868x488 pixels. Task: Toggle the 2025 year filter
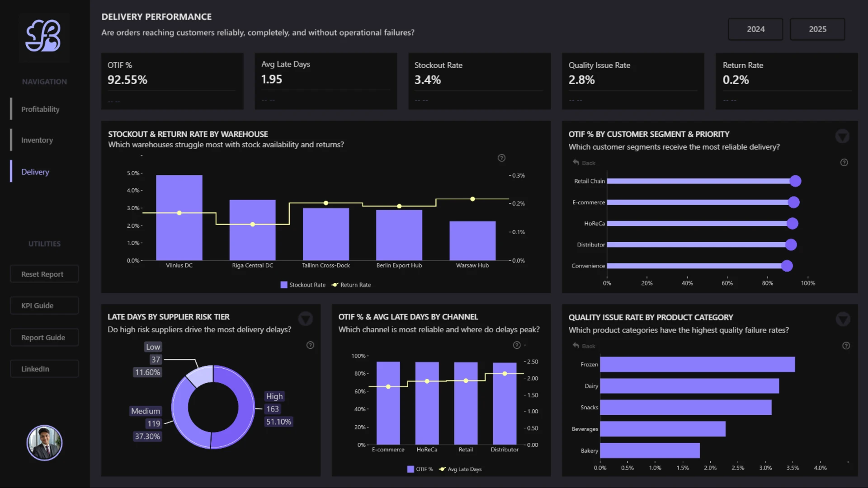pyautogui.click(x=817, y=29)
